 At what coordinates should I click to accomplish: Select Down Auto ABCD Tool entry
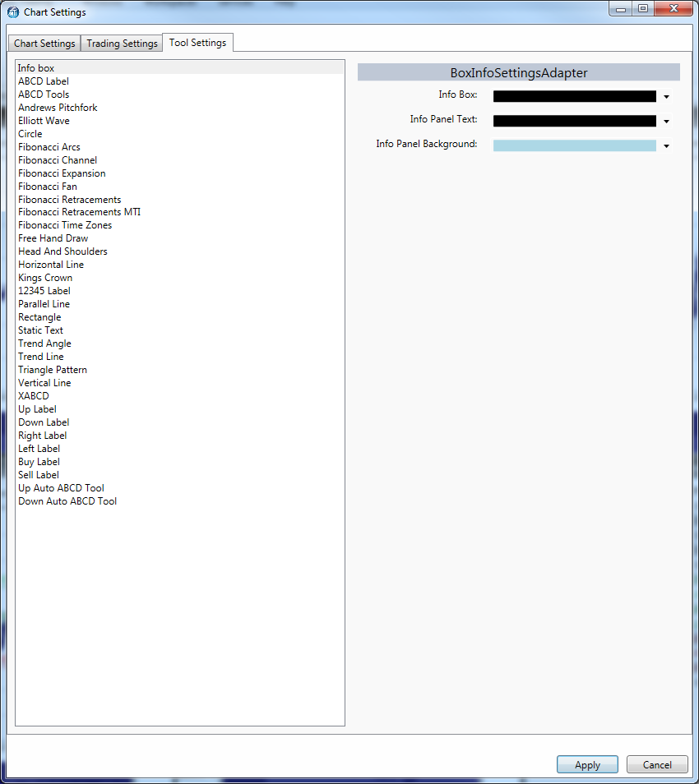[x=180, y=501]
